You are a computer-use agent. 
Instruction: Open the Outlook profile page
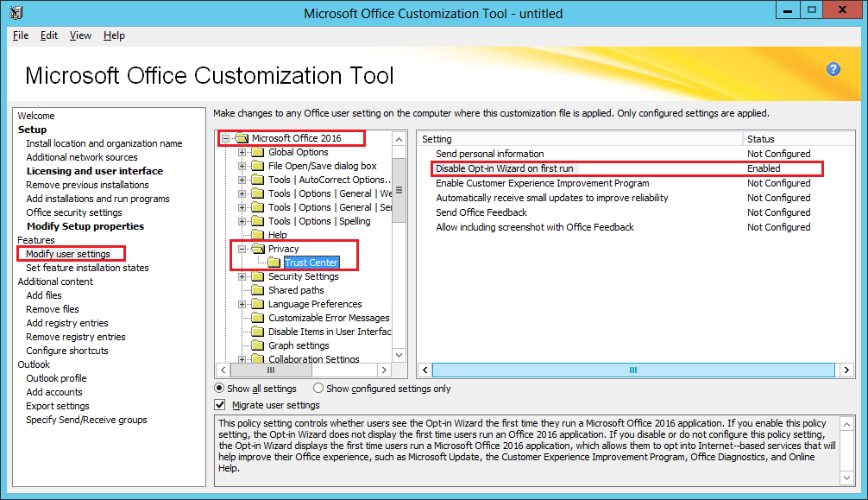56,378
